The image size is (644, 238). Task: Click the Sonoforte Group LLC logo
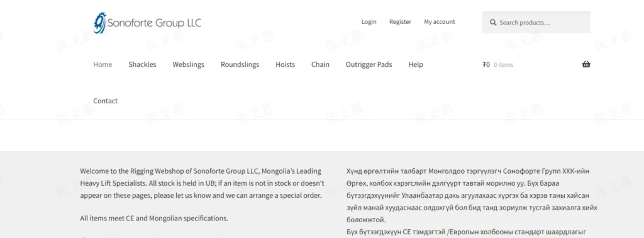click(x=147, y=23)
